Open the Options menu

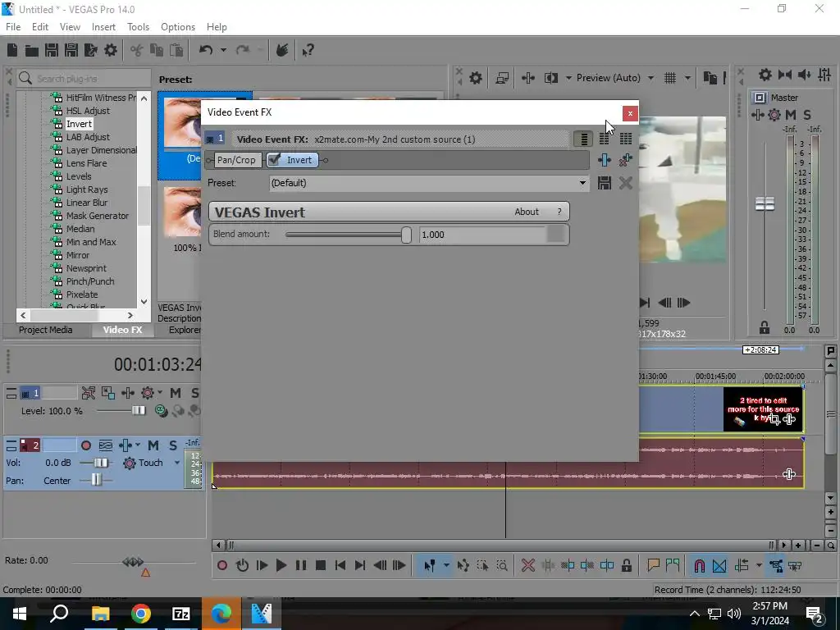coord(178,27)
